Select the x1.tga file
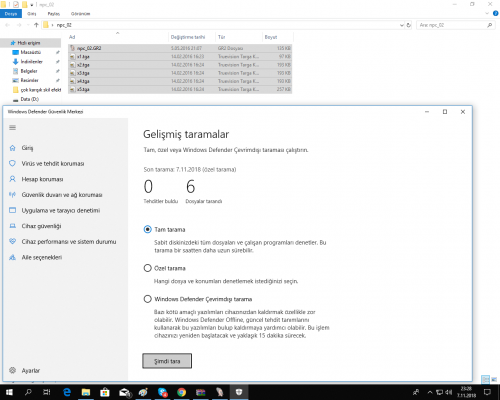Screen dimensions: 500x400 point(180,57)
